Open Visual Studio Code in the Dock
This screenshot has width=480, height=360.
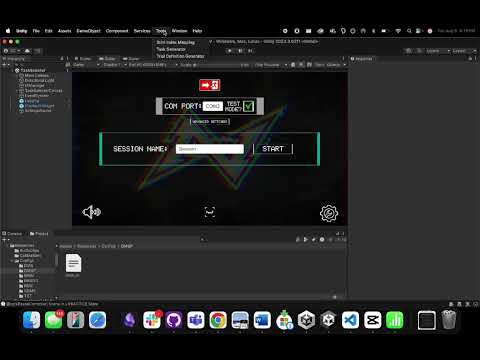[x=350, y=320]
